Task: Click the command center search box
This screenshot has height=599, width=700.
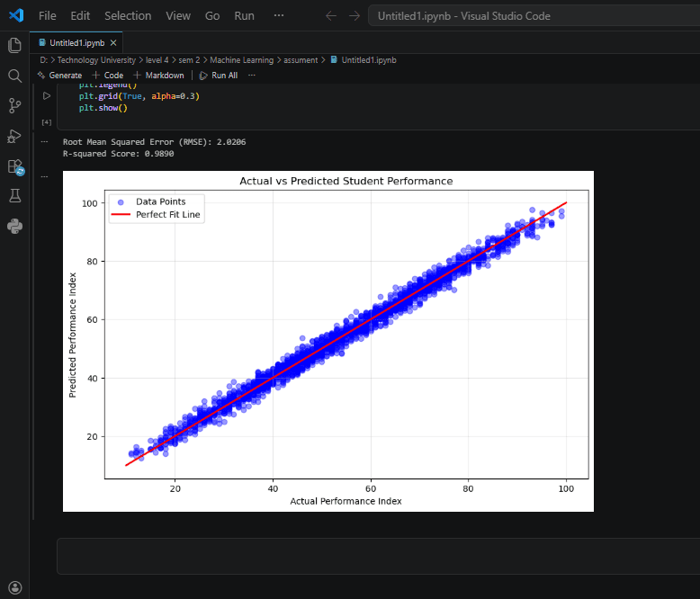Action: click(534, 16)
